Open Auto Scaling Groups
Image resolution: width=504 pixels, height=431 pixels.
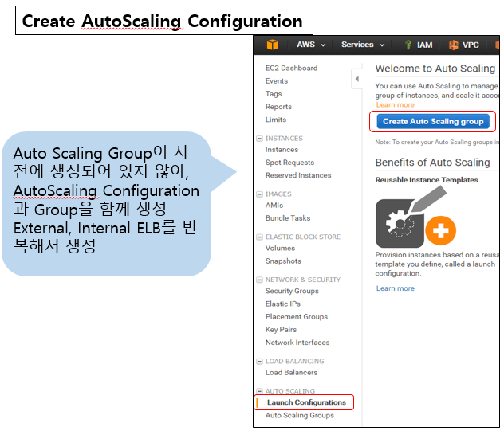[x=300, y=415]
